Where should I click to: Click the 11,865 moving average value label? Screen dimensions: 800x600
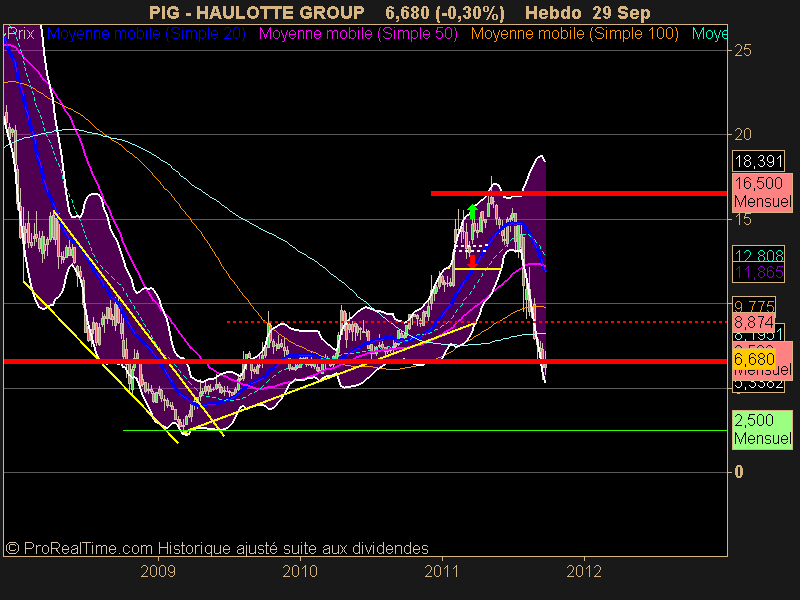click(759, 272)
